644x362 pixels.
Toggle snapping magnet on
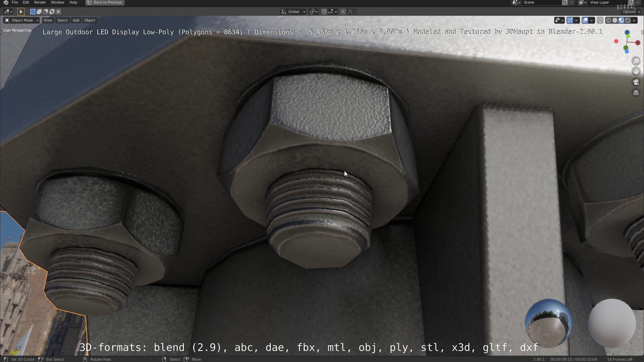point(324,12)
